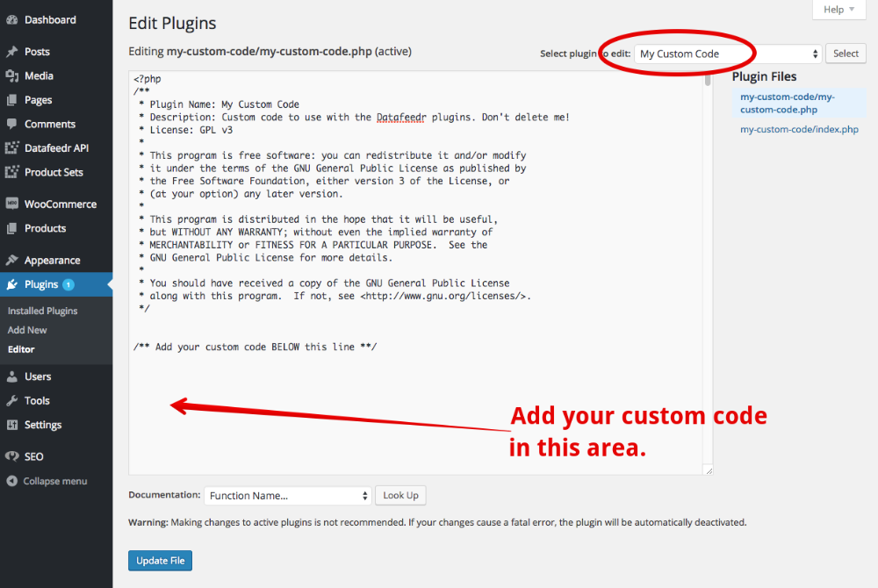This screenshot has height=588, width=878.
Task: Click the Pages icon in sidebar
Action: (11, 100)
